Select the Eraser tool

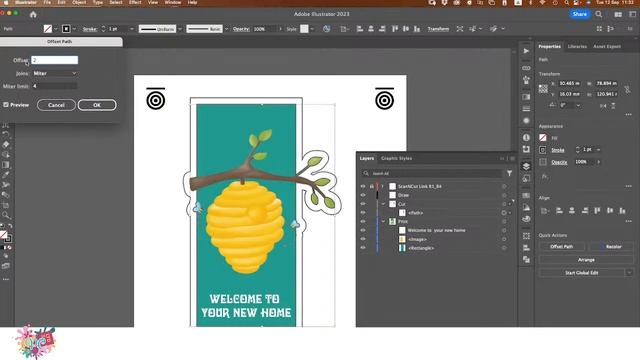click(6, 144)
